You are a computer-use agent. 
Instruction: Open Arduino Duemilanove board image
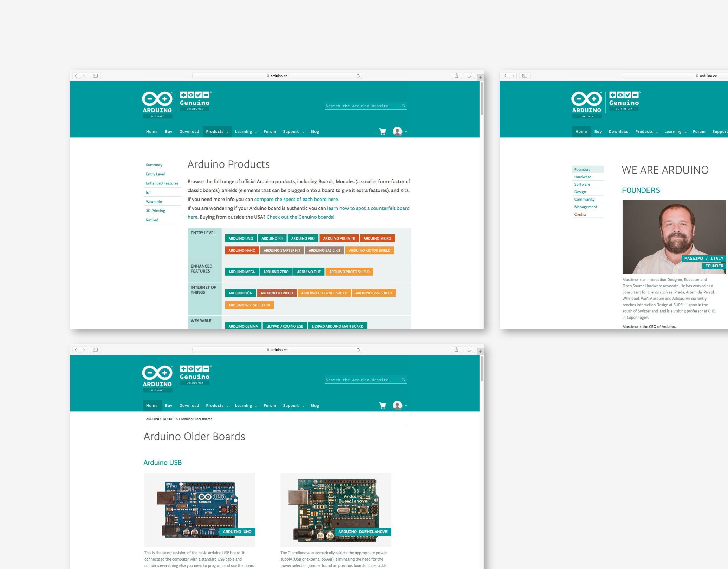336,510
